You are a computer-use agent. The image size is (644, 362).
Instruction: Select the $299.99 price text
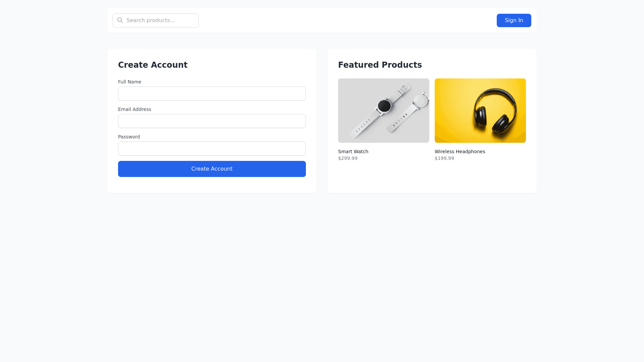point(347,158)
